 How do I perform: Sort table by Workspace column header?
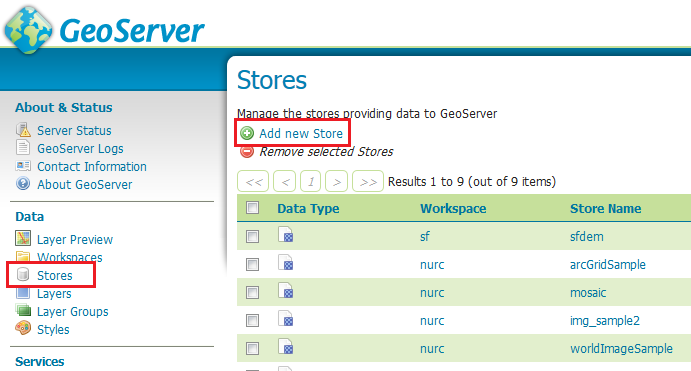[453, 208]
